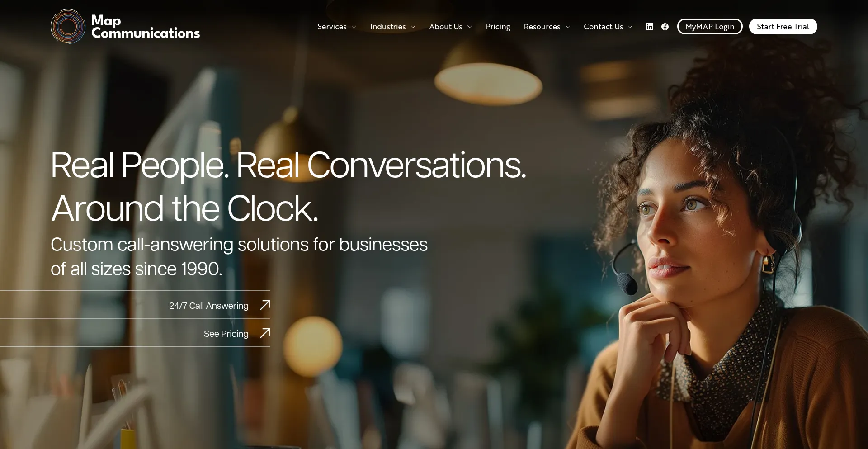This screenshot has width=868, height=449.
Task: Expand the Contact Us chevron
Action: coord(630,27)
